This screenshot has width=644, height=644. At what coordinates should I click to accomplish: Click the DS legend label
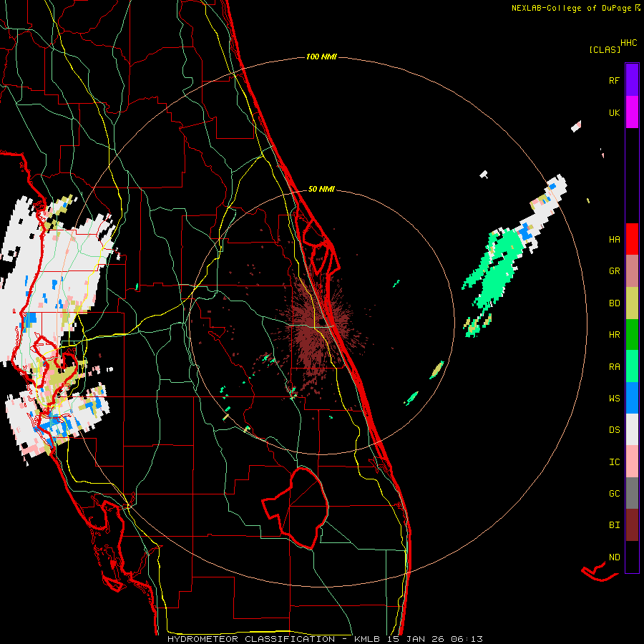(614, 430)
